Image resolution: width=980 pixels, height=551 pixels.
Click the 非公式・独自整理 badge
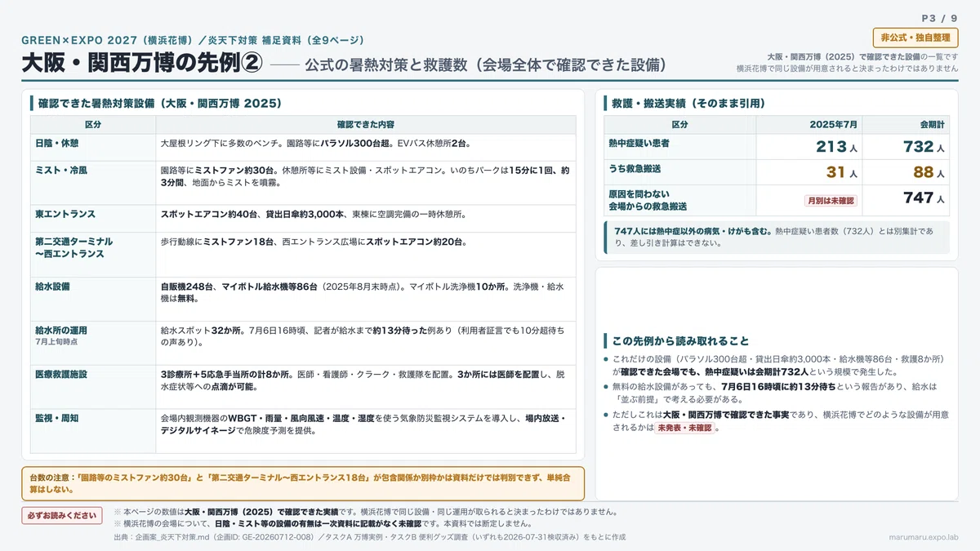click(915, 38)
